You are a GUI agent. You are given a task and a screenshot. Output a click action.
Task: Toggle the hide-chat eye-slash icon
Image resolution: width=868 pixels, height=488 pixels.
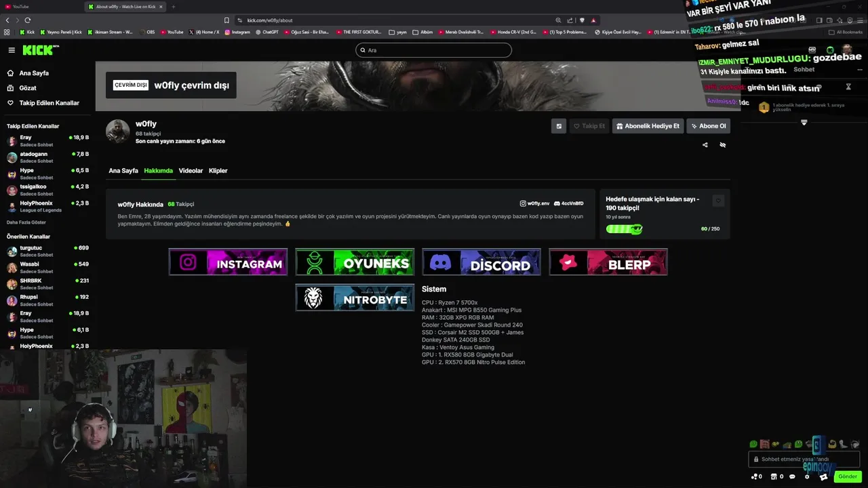pos(722,144)
